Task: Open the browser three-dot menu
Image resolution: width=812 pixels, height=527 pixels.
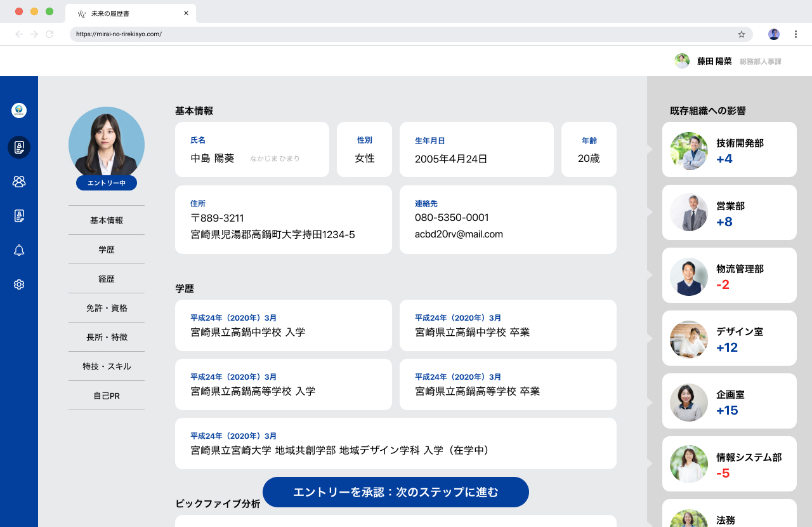Action: coord(796,34)
